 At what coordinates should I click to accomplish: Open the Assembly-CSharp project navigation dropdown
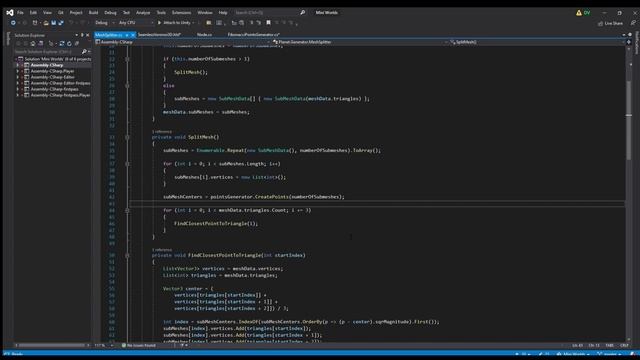(x=183, y=42)
